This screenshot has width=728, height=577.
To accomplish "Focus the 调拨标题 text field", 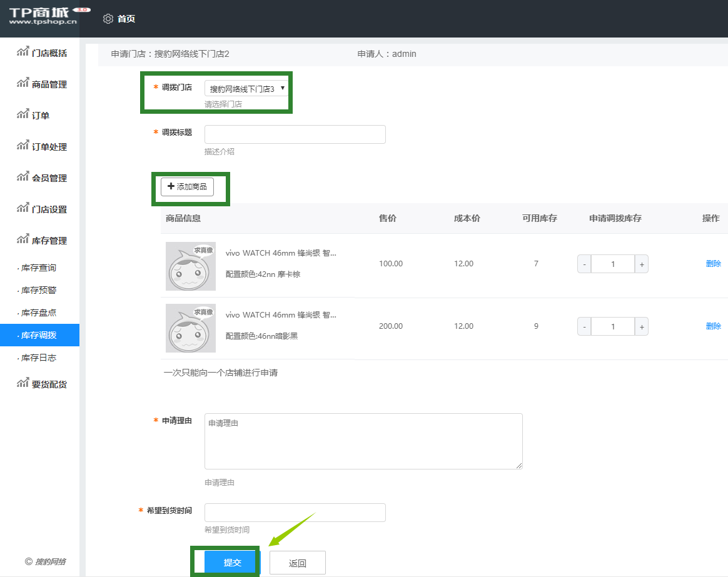I will coord(295,134).
